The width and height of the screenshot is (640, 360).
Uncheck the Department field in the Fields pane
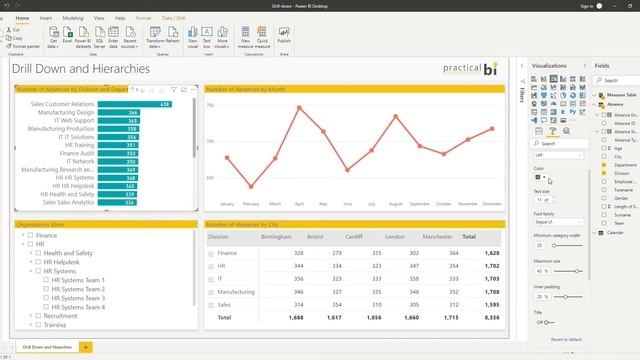coord(604,165)
